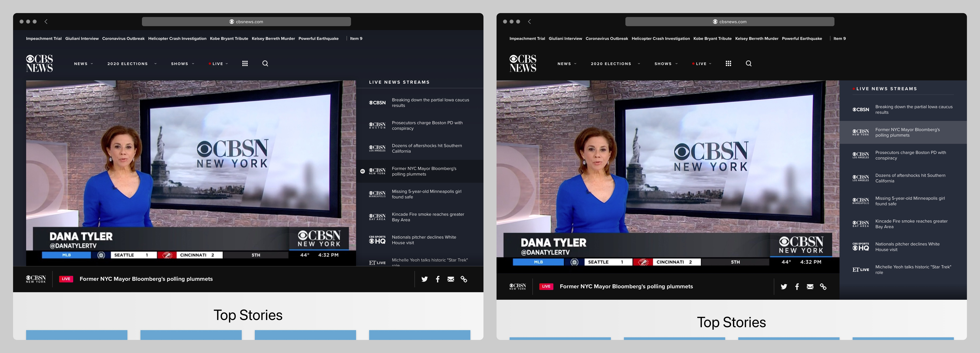Image resolution: width=980 pixels, height=353 pixels.
Task: Expand the NEWS dropdown
Action: click(x=83, y=64)
